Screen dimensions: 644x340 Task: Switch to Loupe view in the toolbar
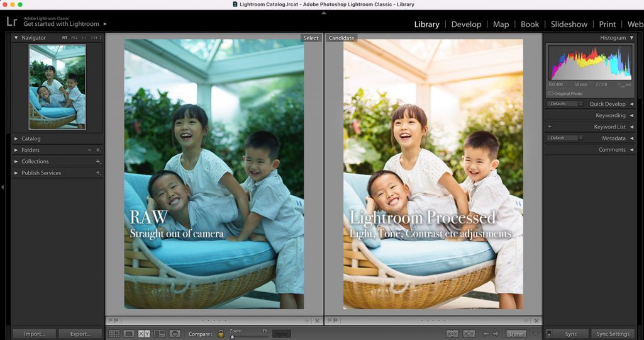pos(129,334)
